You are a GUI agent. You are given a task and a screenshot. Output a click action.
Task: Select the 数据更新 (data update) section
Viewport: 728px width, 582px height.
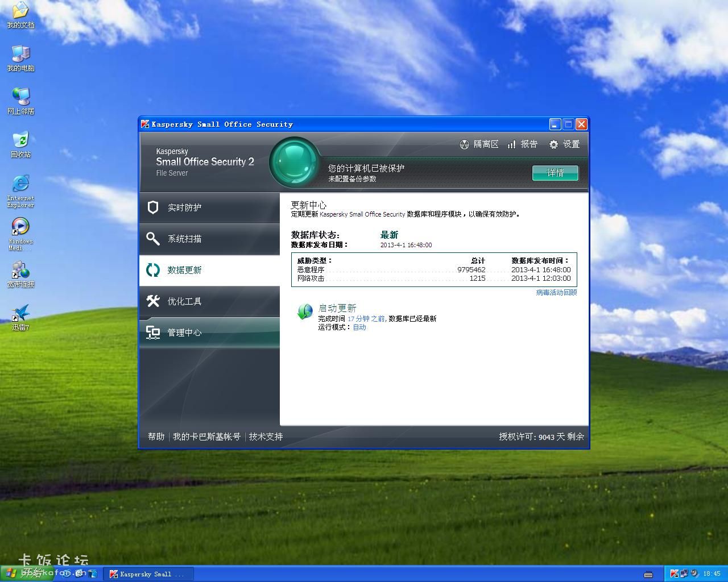(x=209, y=271)
